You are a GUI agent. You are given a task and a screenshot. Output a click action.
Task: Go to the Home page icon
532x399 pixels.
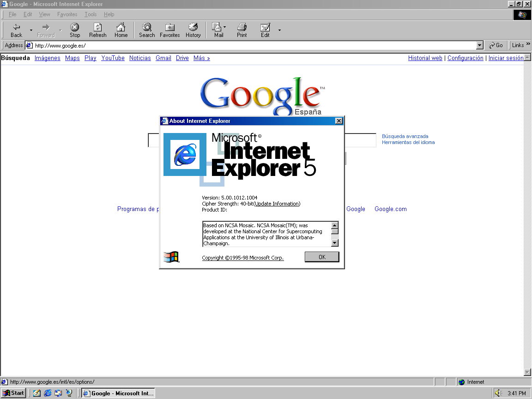click(121, 30)
